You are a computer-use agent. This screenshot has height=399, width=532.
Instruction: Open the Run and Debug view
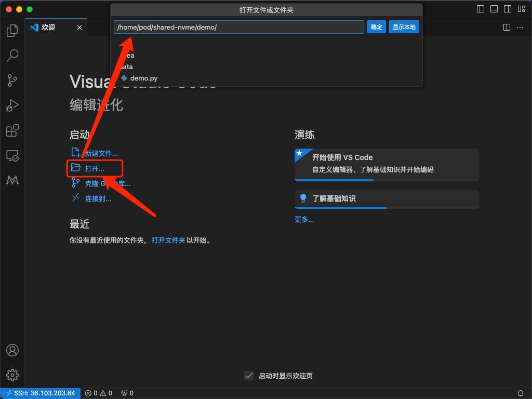[12, 105]
